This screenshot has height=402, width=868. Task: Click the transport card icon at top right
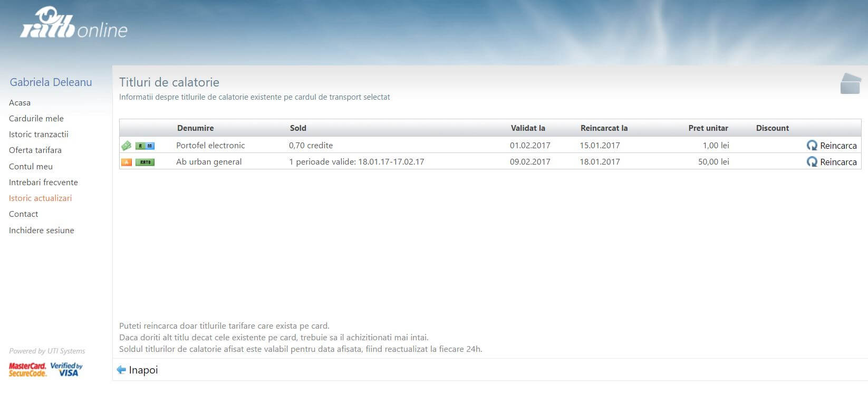click(851, 83)
